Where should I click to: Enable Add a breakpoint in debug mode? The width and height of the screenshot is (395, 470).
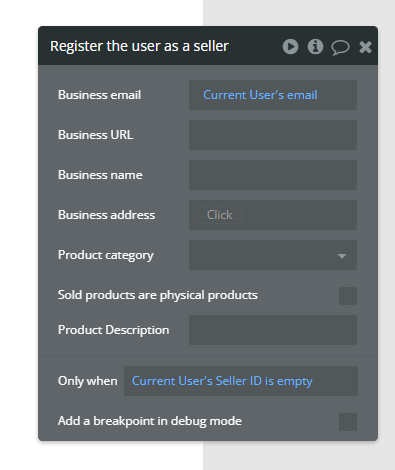point(348,422)
